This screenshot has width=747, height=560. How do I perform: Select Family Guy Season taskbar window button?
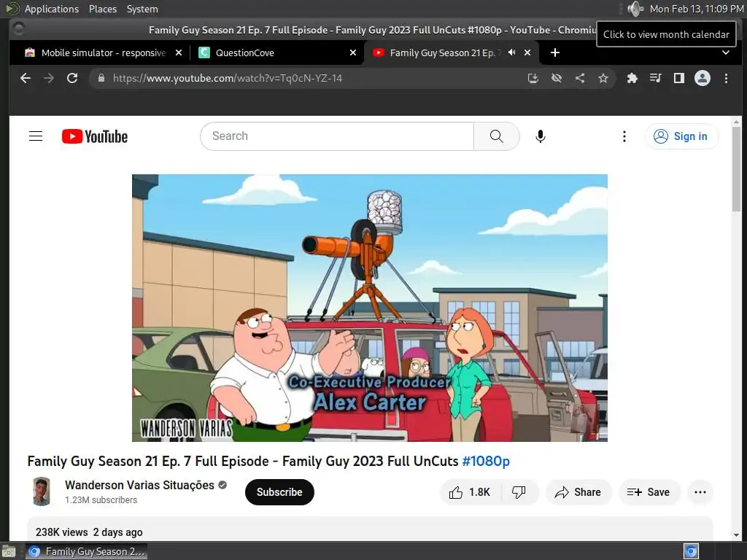[x=87, y=551]
